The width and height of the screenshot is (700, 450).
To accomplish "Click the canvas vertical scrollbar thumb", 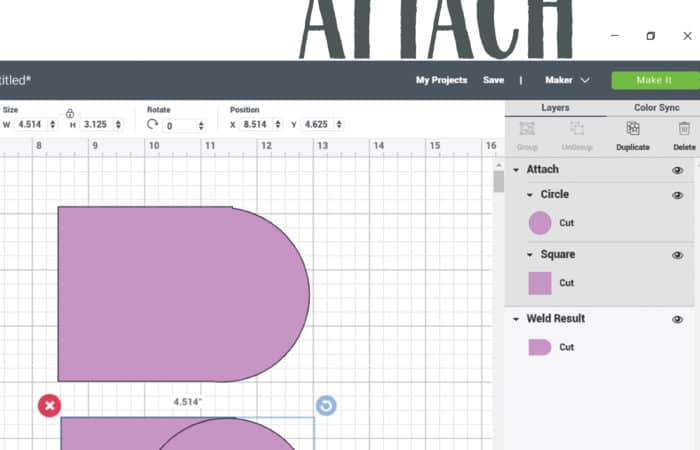I will tap(499, 182).
